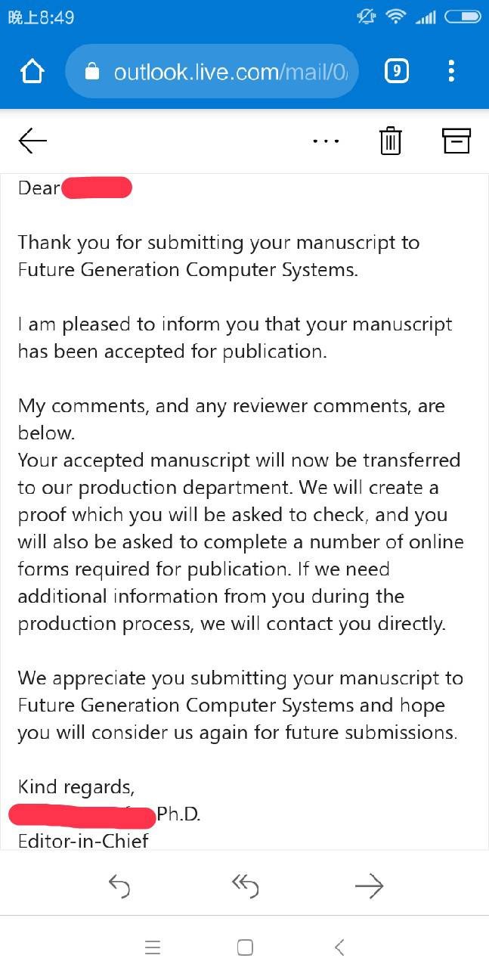Tap the Android square home button
Viewport: 489px width, 980px height.
(245, 947)
